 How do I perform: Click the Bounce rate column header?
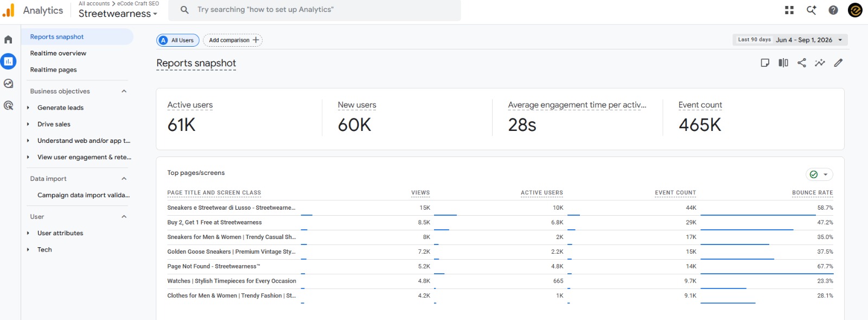(813, 193)
